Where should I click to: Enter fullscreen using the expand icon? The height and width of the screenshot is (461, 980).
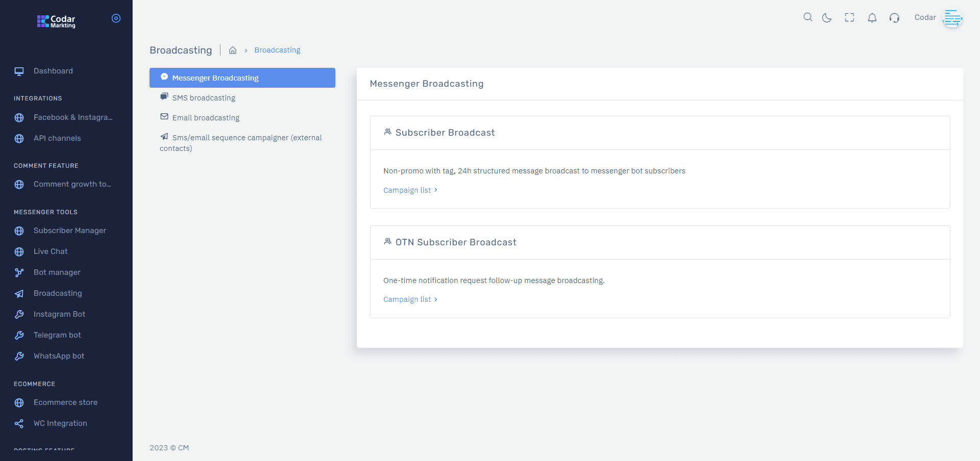(x=849, y=18)
